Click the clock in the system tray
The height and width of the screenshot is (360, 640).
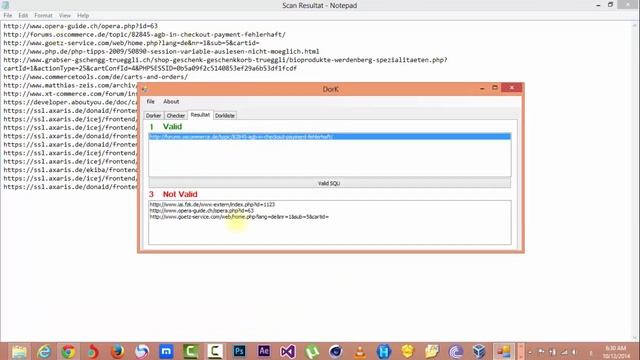click(616, 352)
